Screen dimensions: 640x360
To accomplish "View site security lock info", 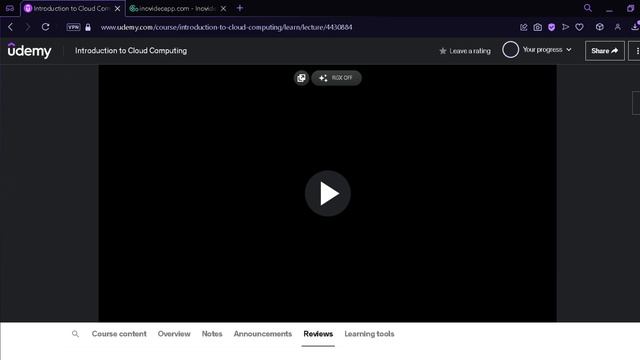I will (88, 27).
